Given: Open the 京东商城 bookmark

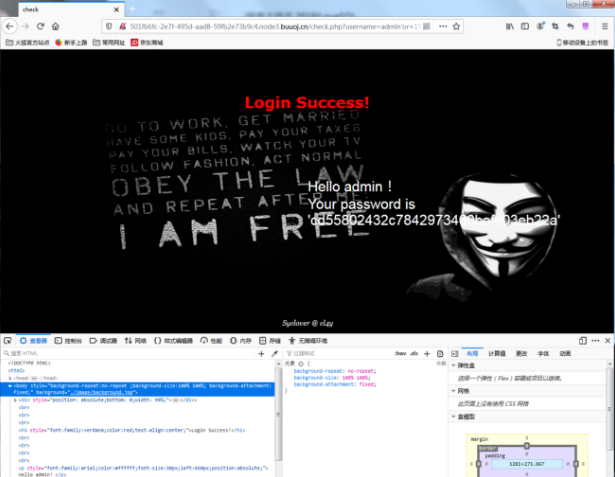Looking at the screenshot, I should pos(147,42).
